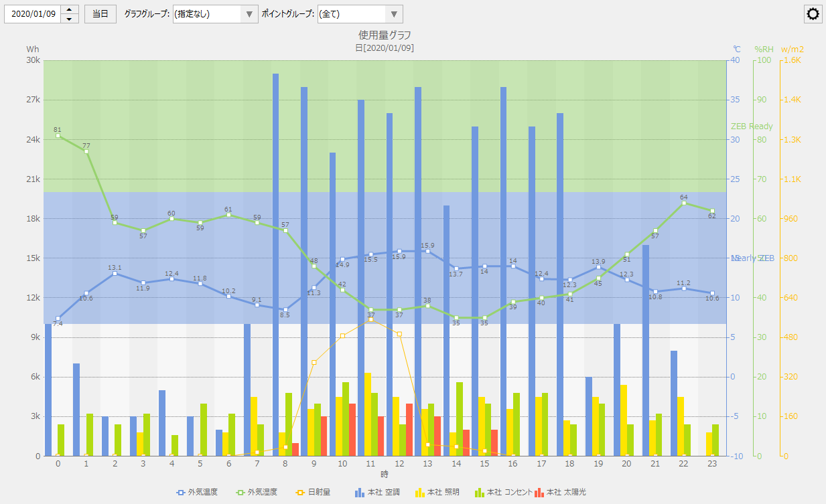Select the temperature data point labeled 7.4
The width and height of the screenshot is (826, 504).
click(58, 319)
